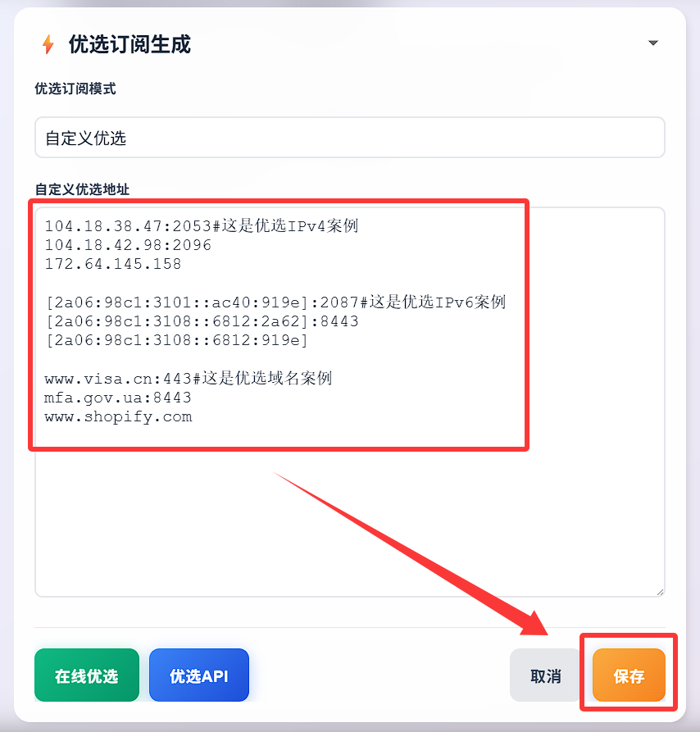This screenshot has width=700, height=732.
Task: Click the 优选订阅模式 field label
Action: point(75,89)
